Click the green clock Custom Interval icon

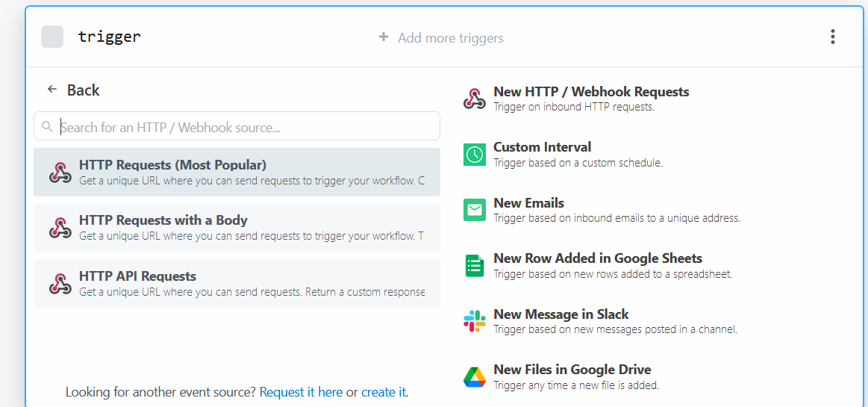point(474,155)
